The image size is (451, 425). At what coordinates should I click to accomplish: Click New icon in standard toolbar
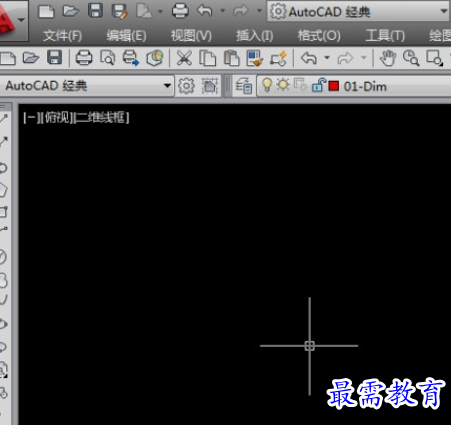click(x=8, y=58)
